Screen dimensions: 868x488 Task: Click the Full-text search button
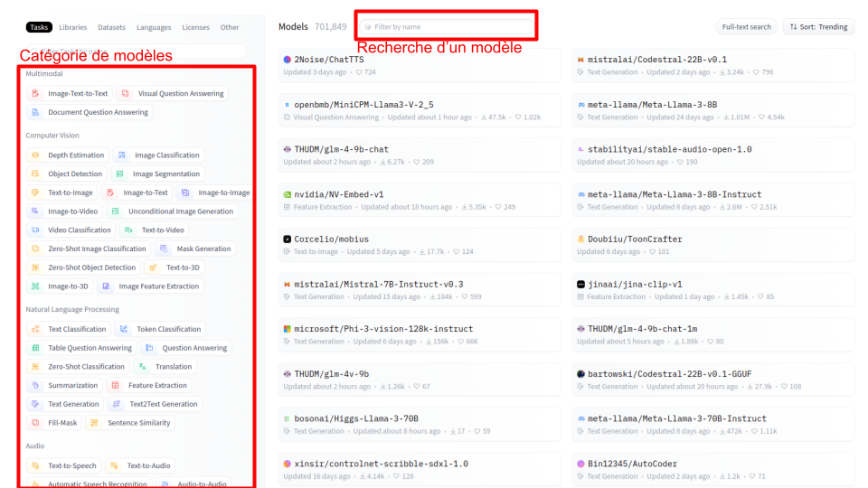pyautogui.click(x=746, y=27)
